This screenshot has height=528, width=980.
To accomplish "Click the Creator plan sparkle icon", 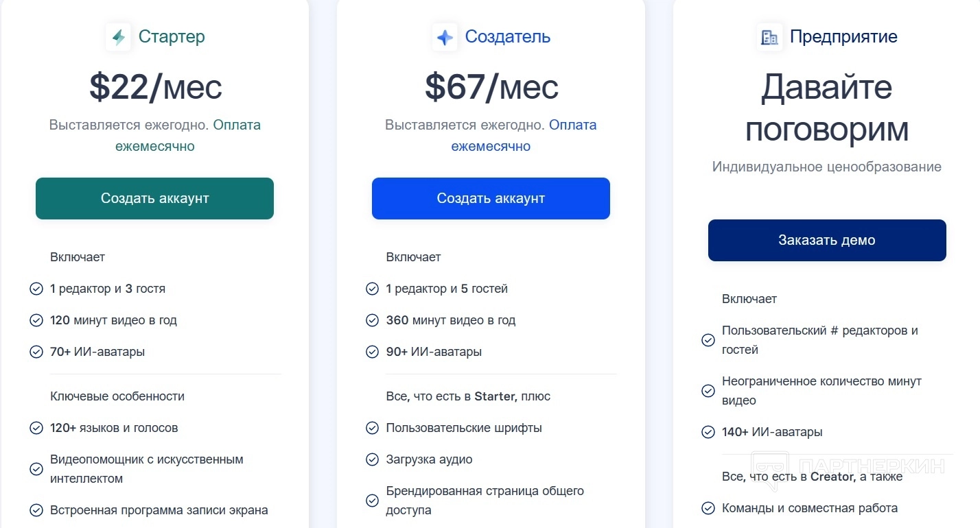I will click(x=445, y=37).
